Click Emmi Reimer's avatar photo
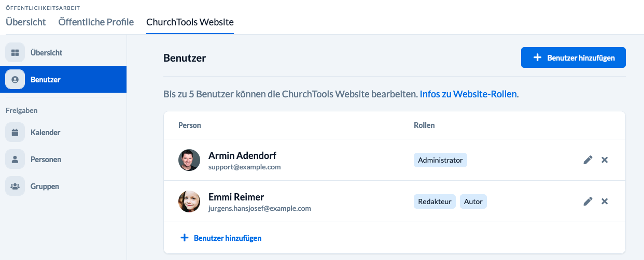 tap(189, 201)
